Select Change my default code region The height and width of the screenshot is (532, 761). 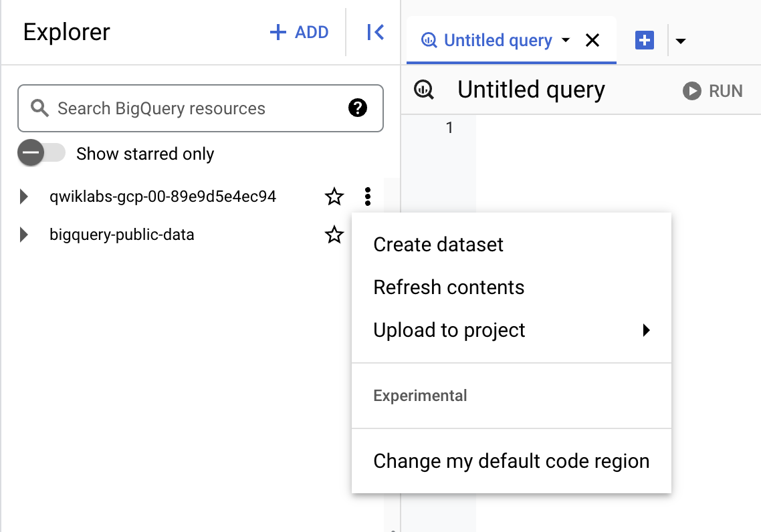(512, 461)
